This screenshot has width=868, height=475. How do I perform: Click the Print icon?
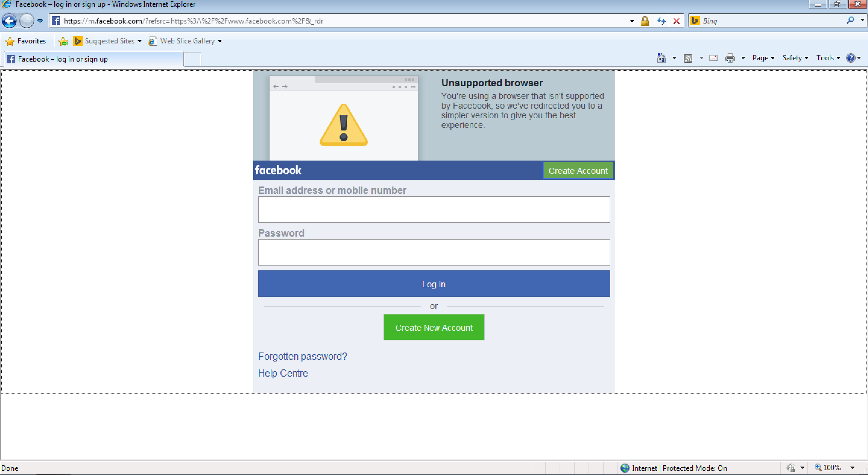[730, 58]
